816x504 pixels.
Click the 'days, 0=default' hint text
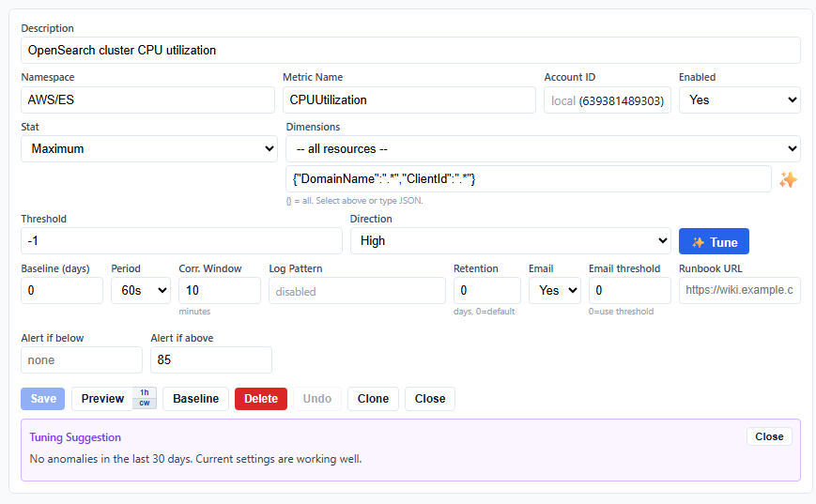[484, 312]
